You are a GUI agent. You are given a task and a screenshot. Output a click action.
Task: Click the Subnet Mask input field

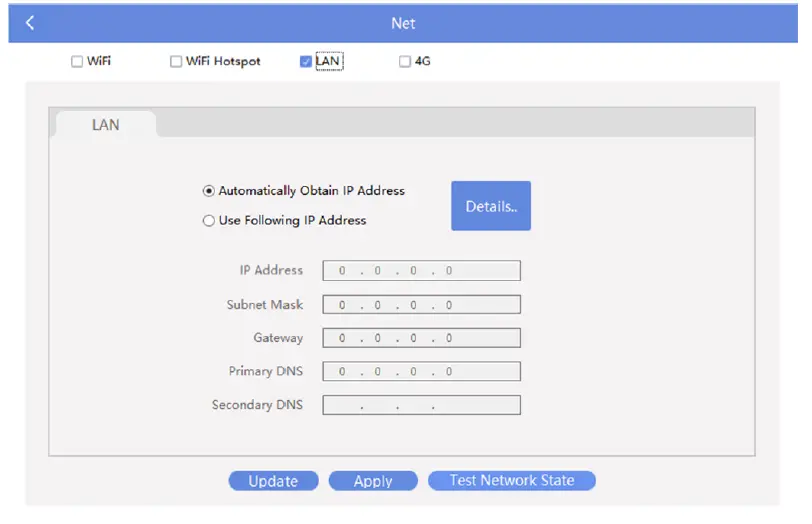point(422,305)
